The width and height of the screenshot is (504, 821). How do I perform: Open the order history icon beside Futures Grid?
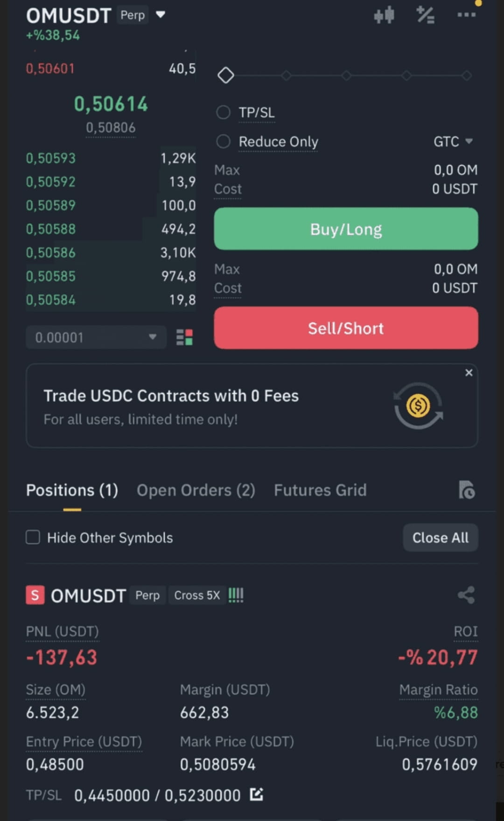click(x=467, y=490)
